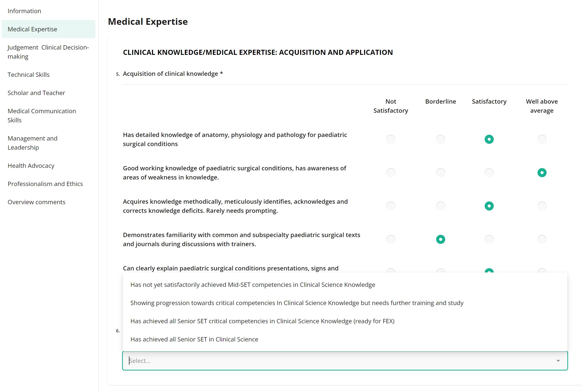Pick Well above average for anatomy knowledge row
This screenshot has width=582, height=392.
[542, 139]
